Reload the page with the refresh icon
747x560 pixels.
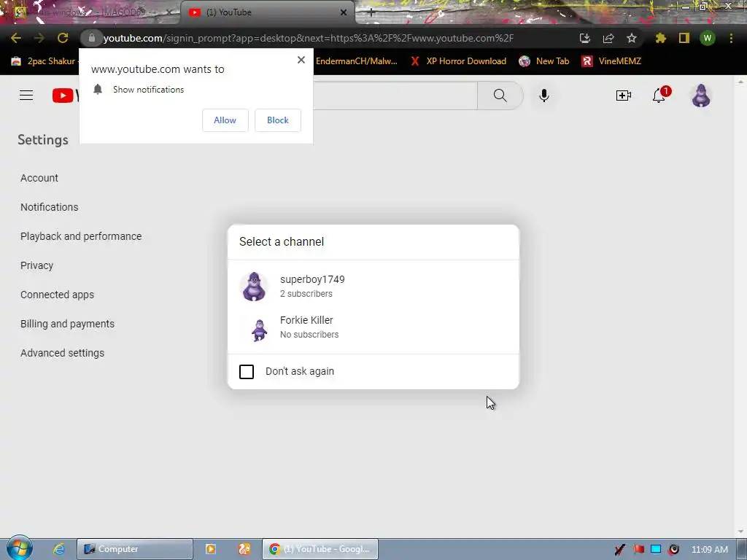(63, 38)
